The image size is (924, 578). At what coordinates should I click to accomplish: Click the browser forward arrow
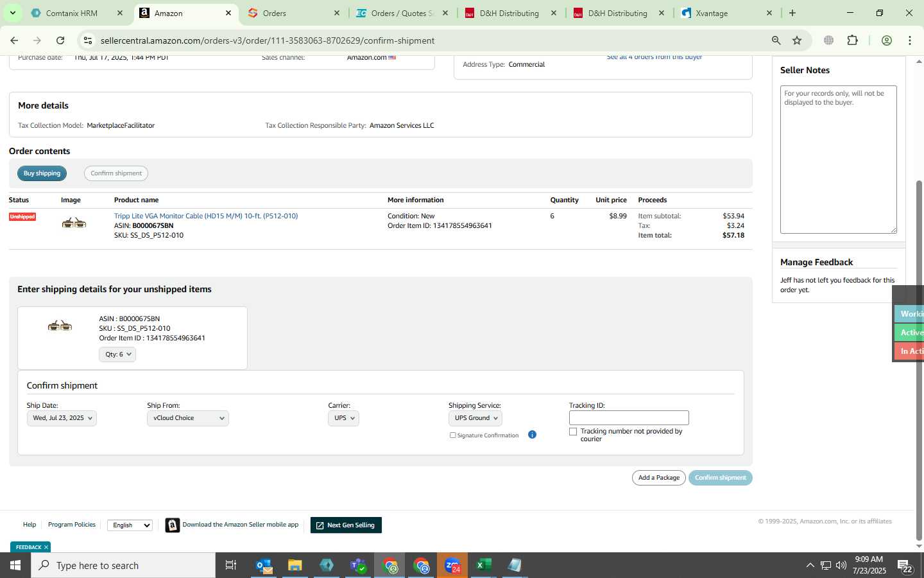coord(37,40)
